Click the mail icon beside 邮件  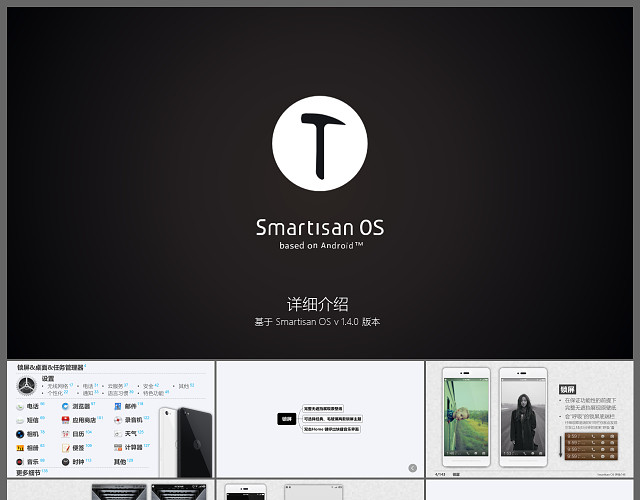[x=118, y=406]
